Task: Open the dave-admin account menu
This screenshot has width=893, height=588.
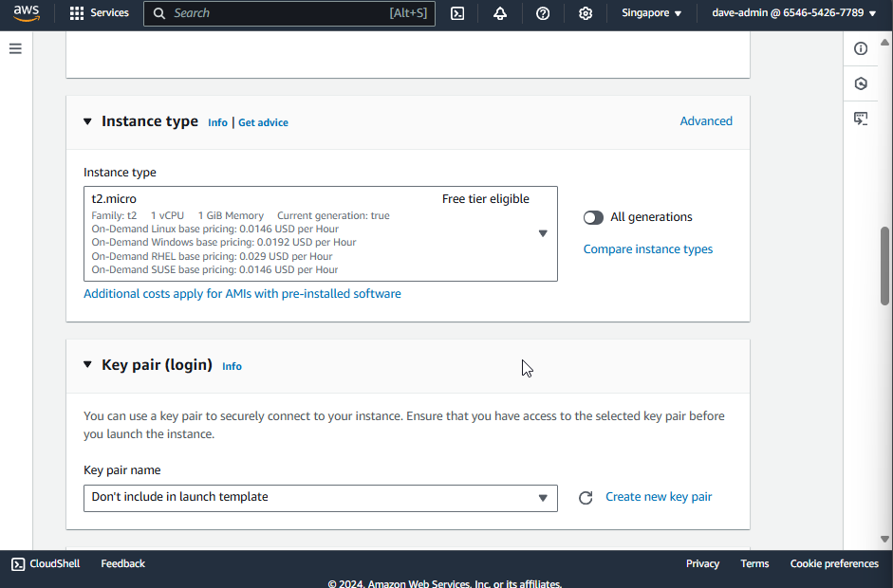Action: click(x=793, y=13)
